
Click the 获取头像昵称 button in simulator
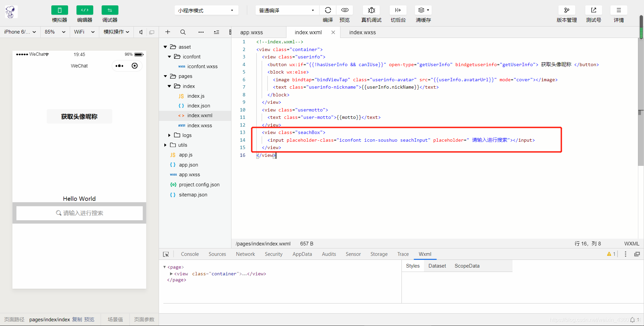coord(79,117)
